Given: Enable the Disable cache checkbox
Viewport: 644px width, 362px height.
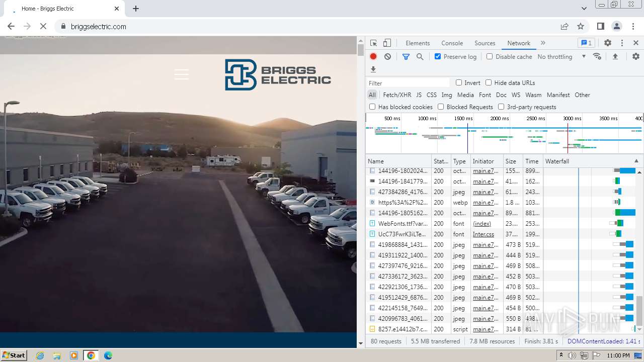Looking at the screenshot, I should [x=490, y=56].
